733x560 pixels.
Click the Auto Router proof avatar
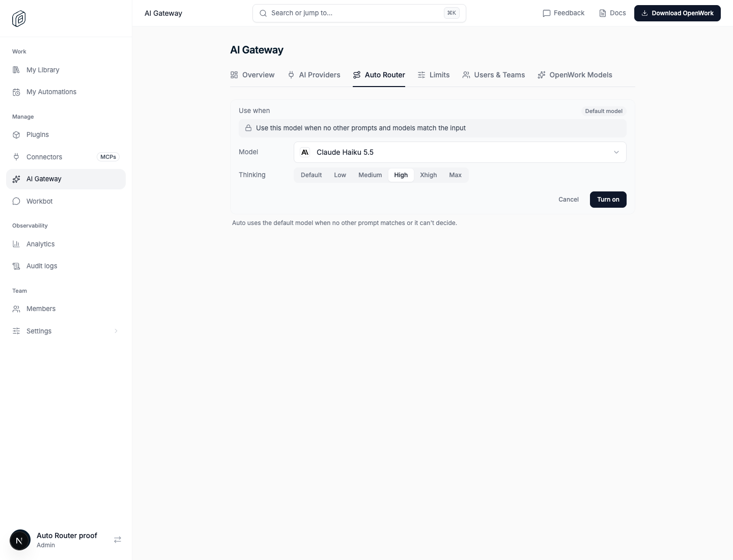point(20,540)
